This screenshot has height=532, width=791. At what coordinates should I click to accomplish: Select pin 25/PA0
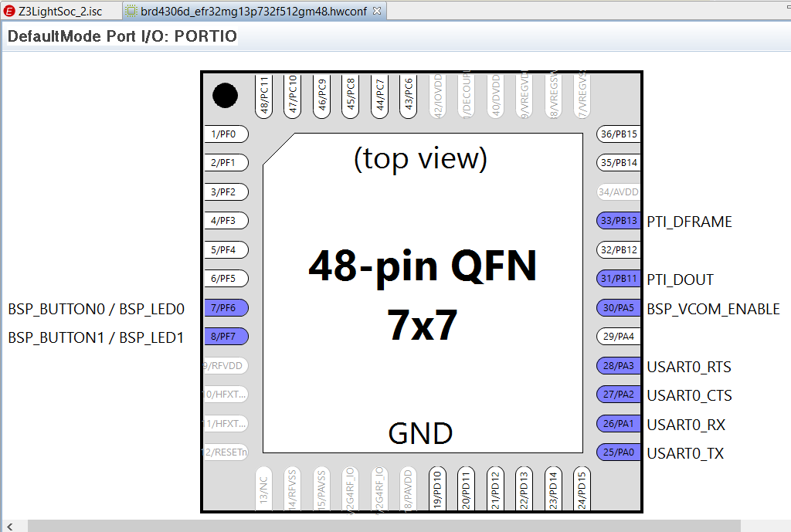coord(619,452)
